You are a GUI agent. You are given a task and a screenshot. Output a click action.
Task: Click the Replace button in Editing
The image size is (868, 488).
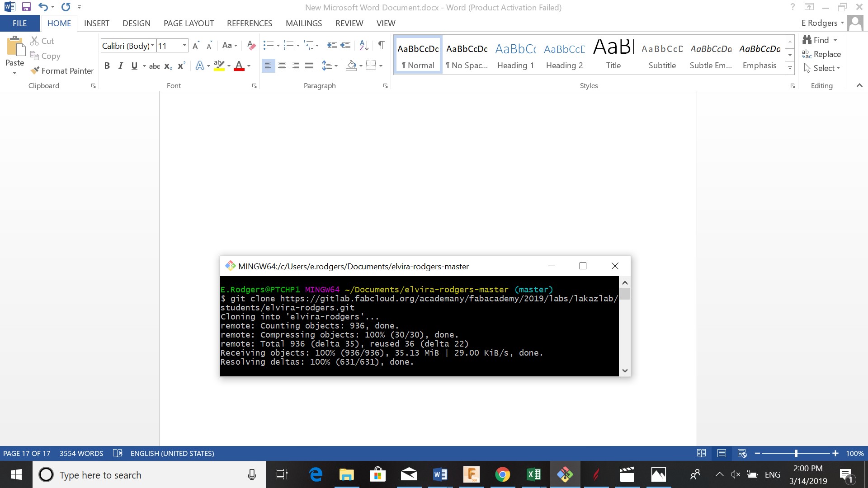pos(821,54)
